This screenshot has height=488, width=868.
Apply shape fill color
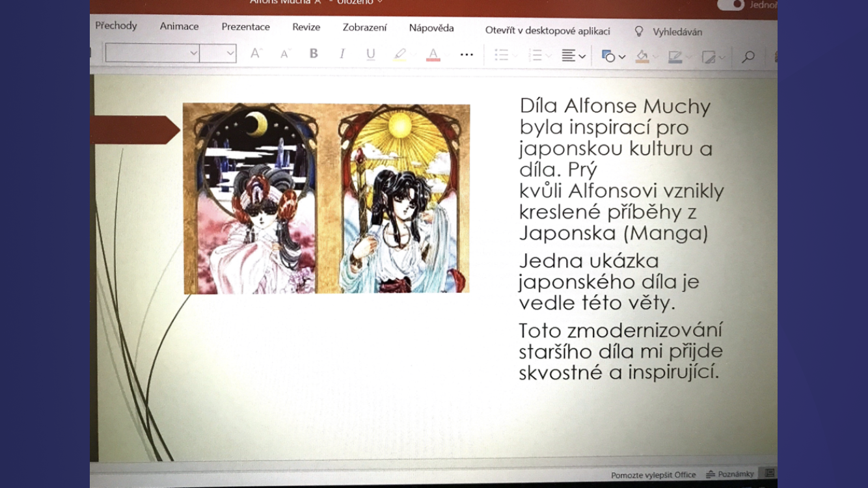click(x=642, y=57)
